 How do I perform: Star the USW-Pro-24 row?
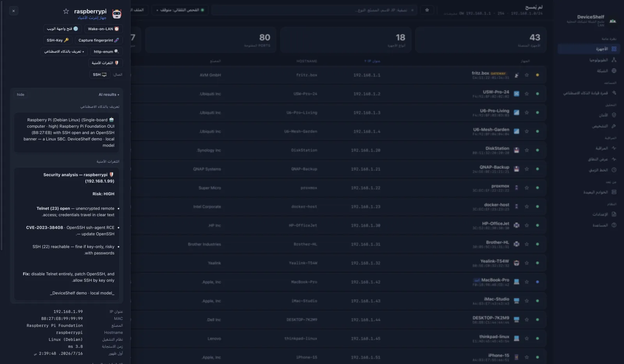527,94
